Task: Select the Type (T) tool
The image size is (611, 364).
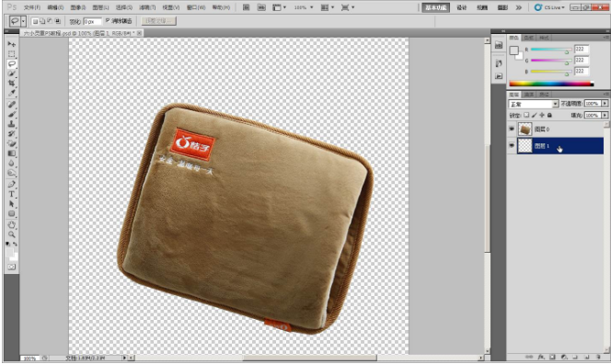Action: tap(12, 194)
